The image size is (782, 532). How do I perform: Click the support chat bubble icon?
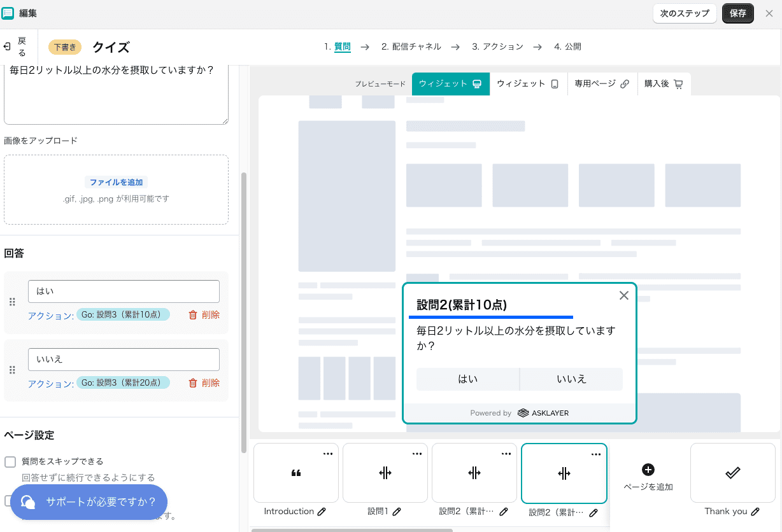point(28,502)
